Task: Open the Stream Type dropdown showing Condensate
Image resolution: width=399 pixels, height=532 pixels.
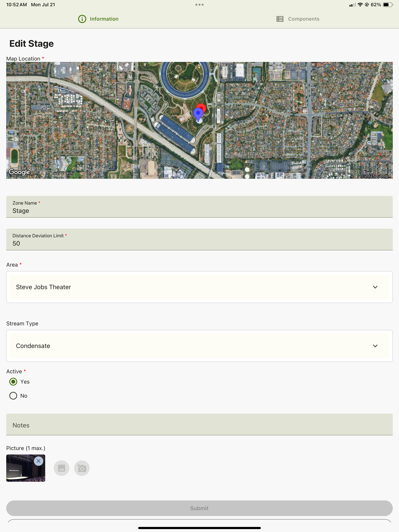Action: [x=199, y=346]
